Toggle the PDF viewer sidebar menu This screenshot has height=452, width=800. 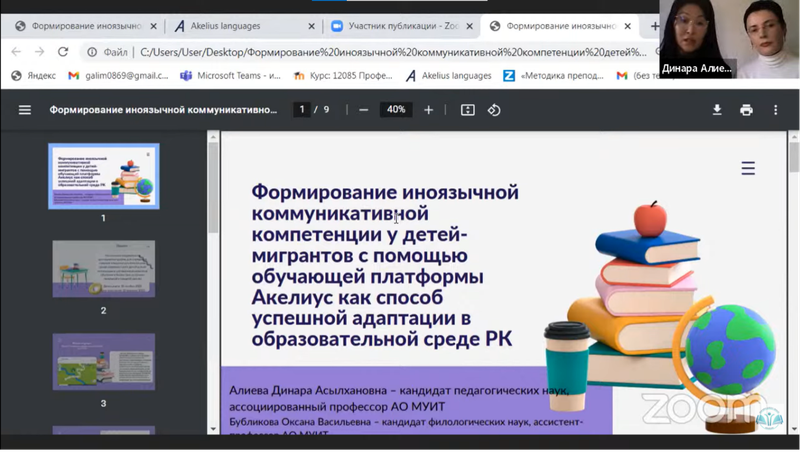[x=24, y=110]
